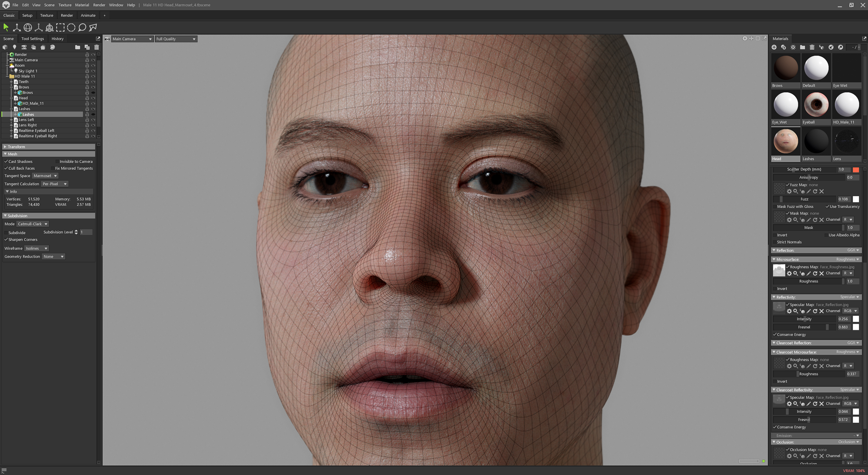Activate the lasso selection tool
Image resolution: width=868 pixels, height=475 pixels.
(x=82, y=27)
